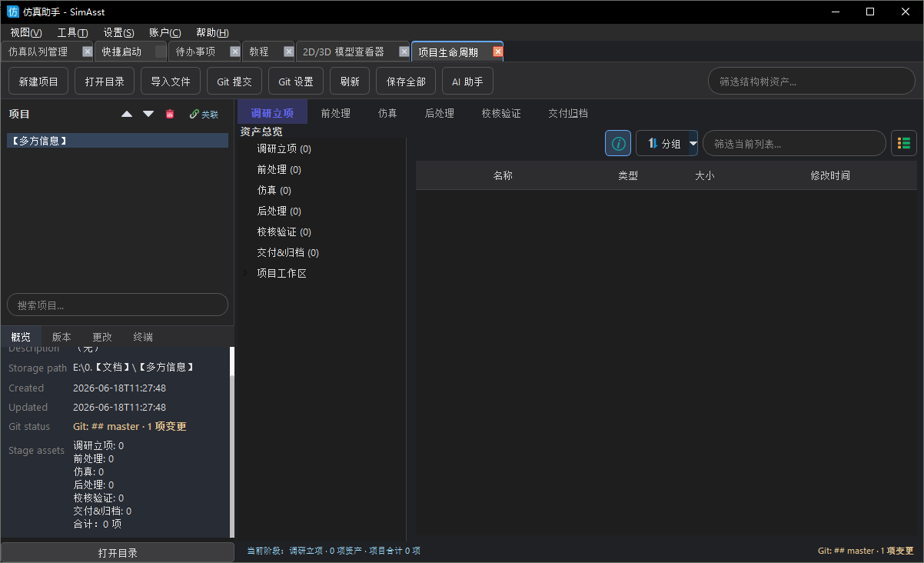
Task: Close the 2D/3D 模型查看器 tab
Action: (x=404, y=52)
